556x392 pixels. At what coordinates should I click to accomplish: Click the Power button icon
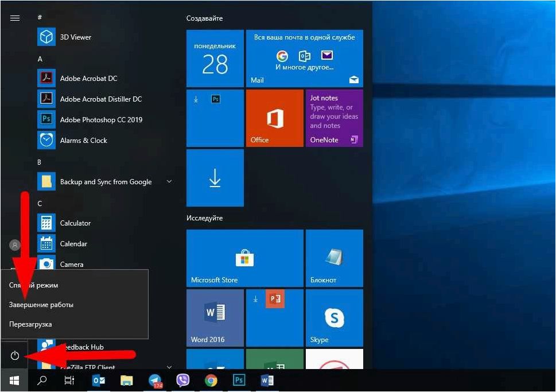pos(15,355)
